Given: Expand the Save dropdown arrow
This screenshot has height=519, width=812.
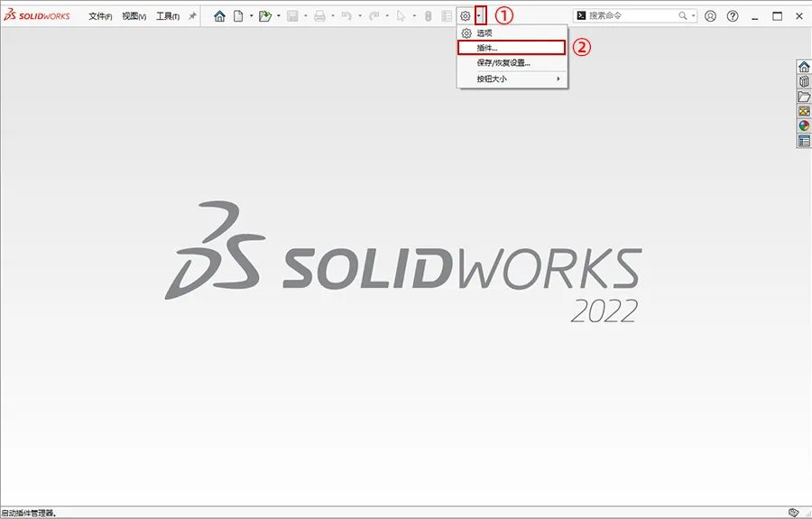Looking at the screenshot, I should click(x=306, y=16).
